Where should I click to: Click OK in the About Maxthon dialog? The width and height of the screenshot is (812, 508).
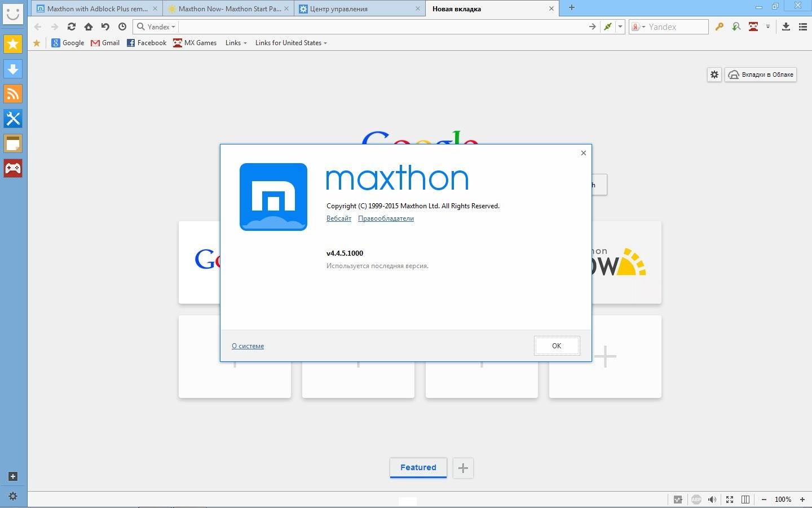tap(557, 346)
